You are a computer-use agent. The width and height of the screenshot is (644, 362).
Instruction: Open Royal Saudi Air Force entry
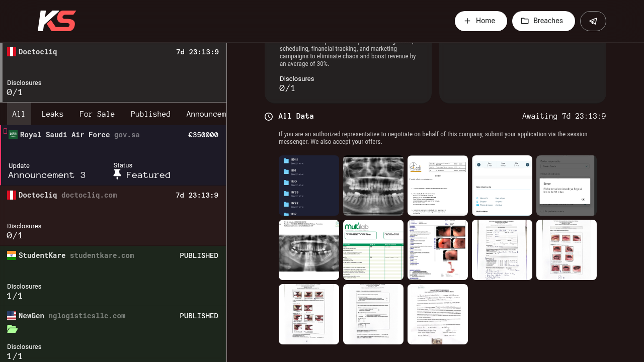[x=114, y=155]
